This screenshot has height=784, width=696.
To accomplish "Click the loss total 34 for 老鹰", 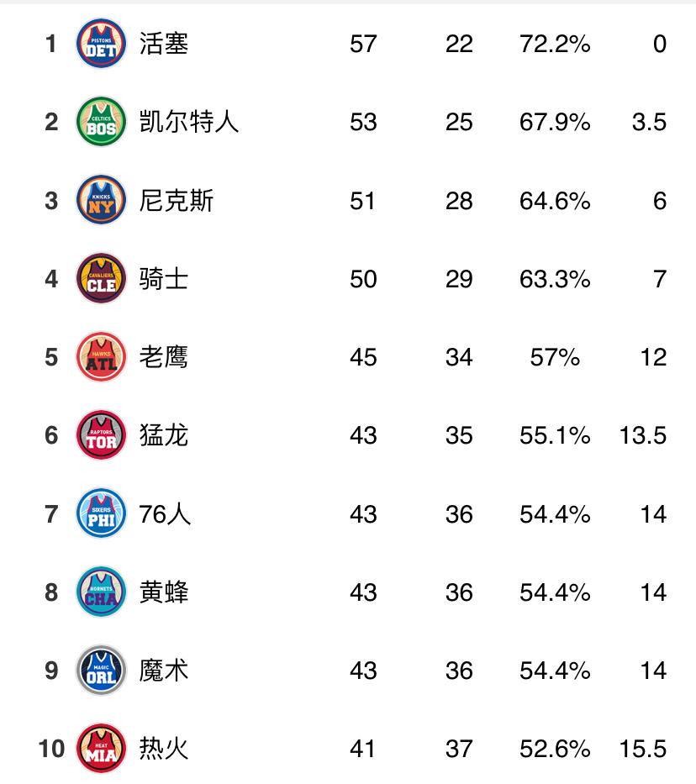I will coord(459,356).
